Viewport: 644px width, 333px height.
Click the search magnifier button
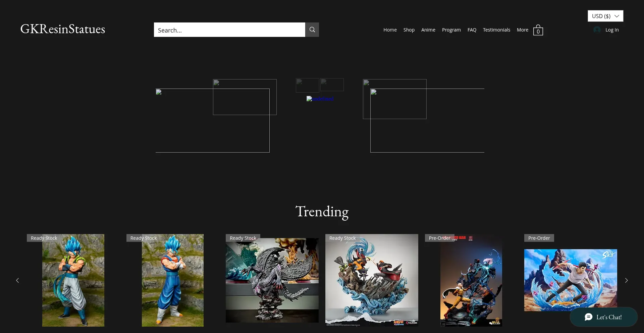(312, 30)
